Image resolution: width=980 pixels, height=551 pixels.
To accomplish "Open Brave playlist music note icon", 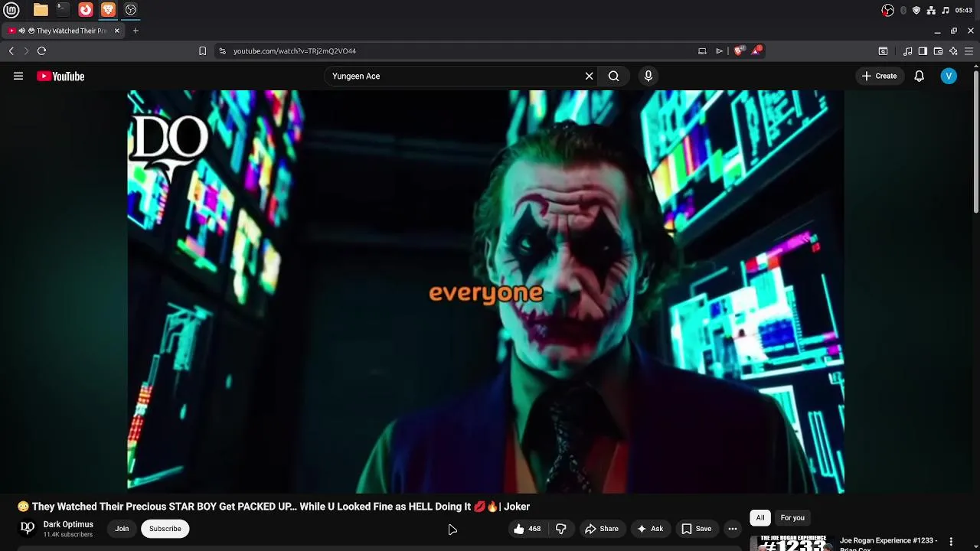I will coord(907,51).
